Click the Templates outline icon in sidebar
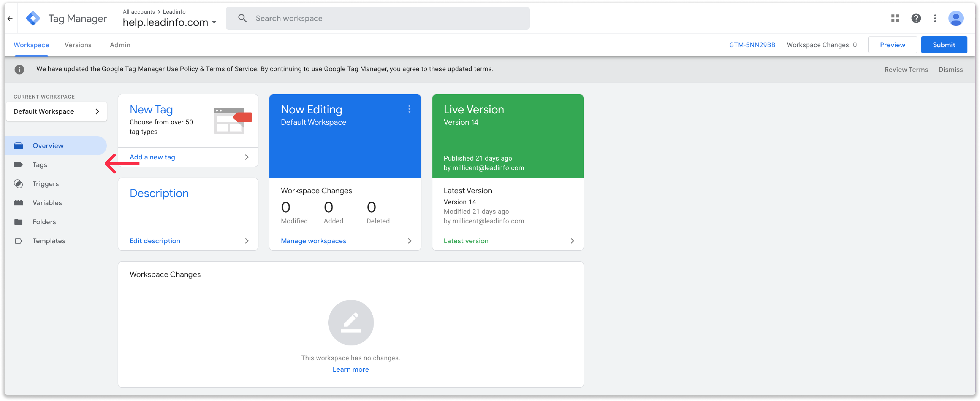Screen dimensions: 980x401 click(18, 241)
